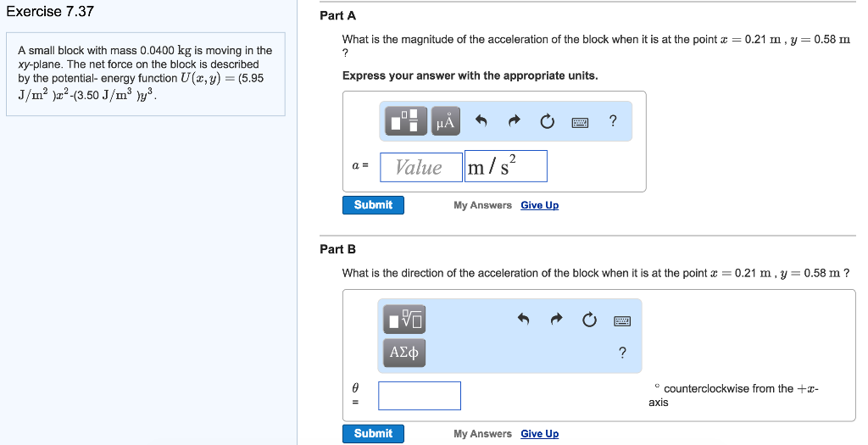Open the µÅ units symbols palette
Image resolution: width=868 pixels, height=445 pixels.
point(445,121)
